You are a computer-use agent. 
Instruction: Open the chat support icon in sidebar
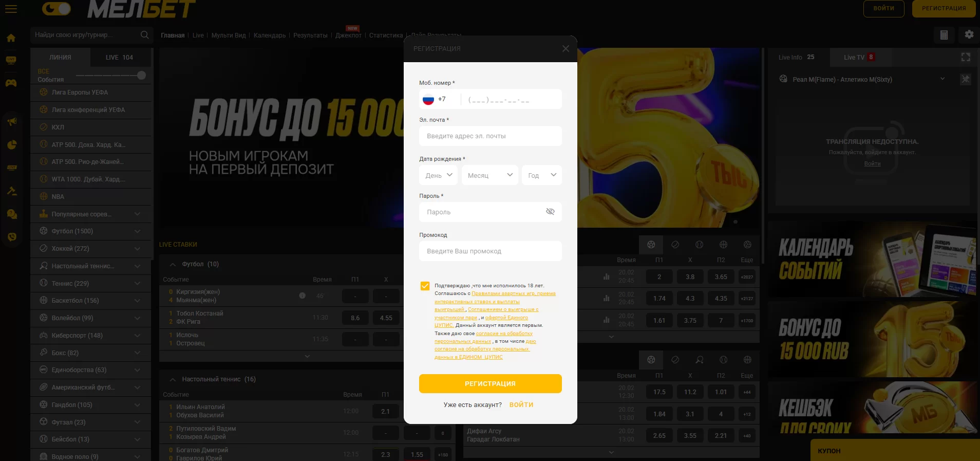tap(12, 214)
